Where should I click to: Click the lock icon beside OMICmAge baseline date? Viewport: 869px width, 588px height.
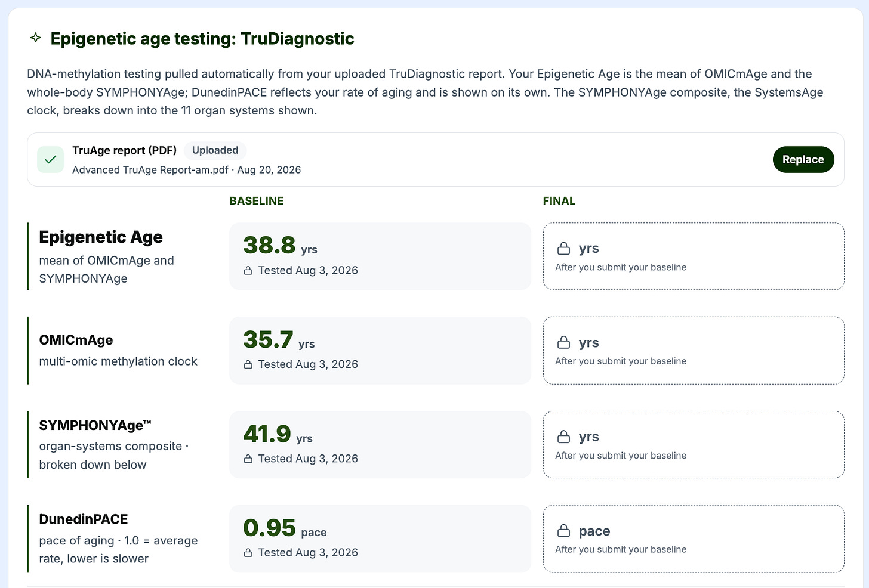click(x=248, y=364)
